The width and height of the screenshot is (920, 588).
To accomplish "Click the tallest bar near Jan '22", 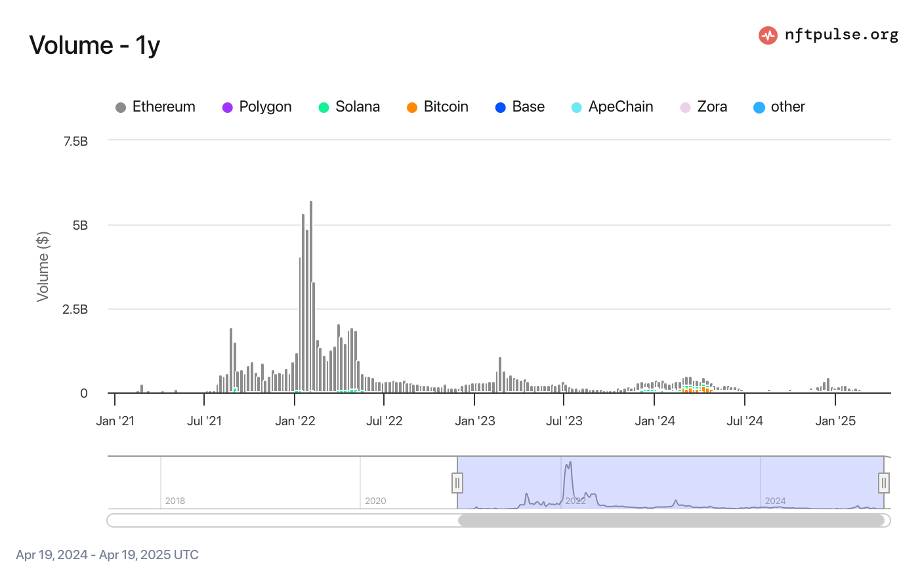I will pyautogui.click(x=311, y=297).
